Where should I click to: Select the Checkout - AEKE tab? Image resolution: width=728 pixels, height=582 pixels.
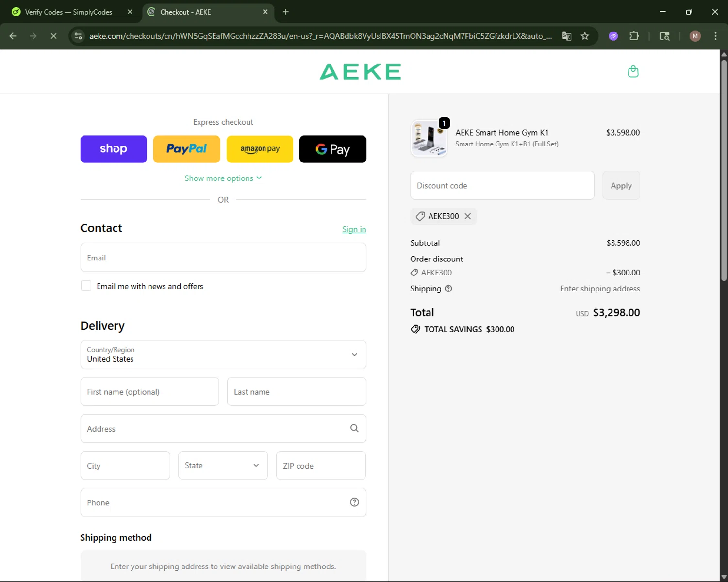coord(208,12)
